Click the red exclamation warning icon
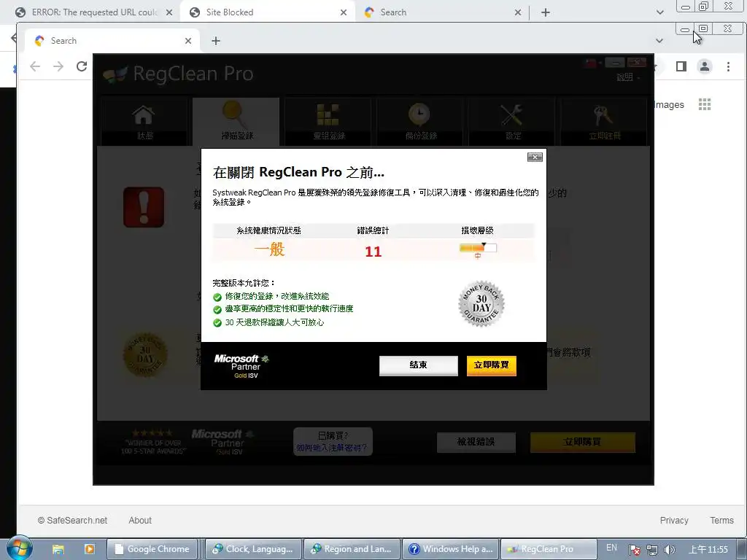The height and width of the screenshot is (560, 747). pyautogui.click(x=144, y=206)
